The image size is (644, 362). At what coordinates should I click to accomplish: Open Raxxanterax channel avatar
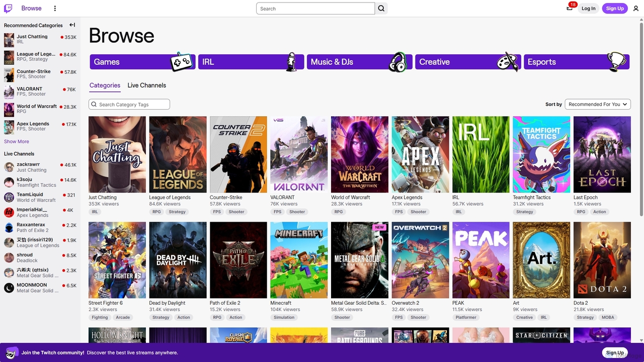coord(9,227)
